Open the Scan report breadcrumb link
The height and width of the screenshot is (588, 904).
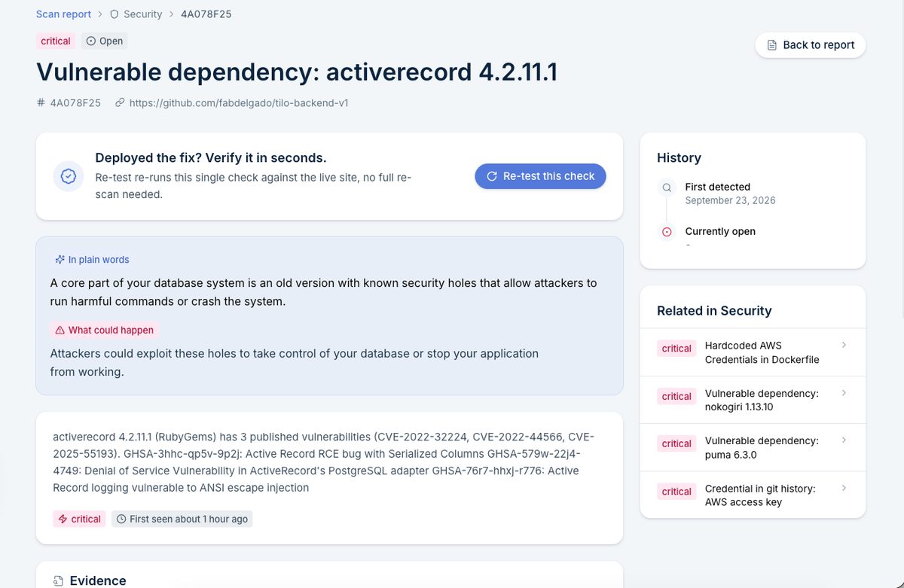point(63,14)
